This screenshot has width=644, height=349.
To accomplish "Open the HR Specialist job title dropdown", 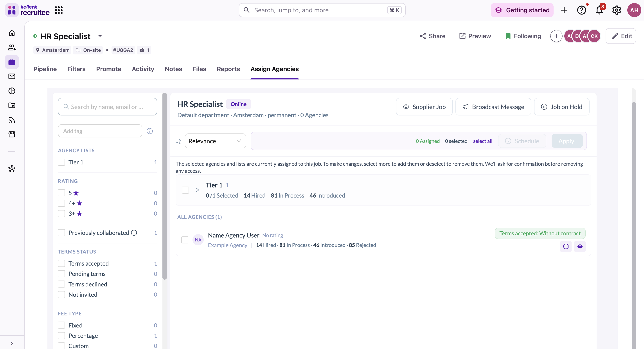I will pyautogui.click(x=100, y=36).
